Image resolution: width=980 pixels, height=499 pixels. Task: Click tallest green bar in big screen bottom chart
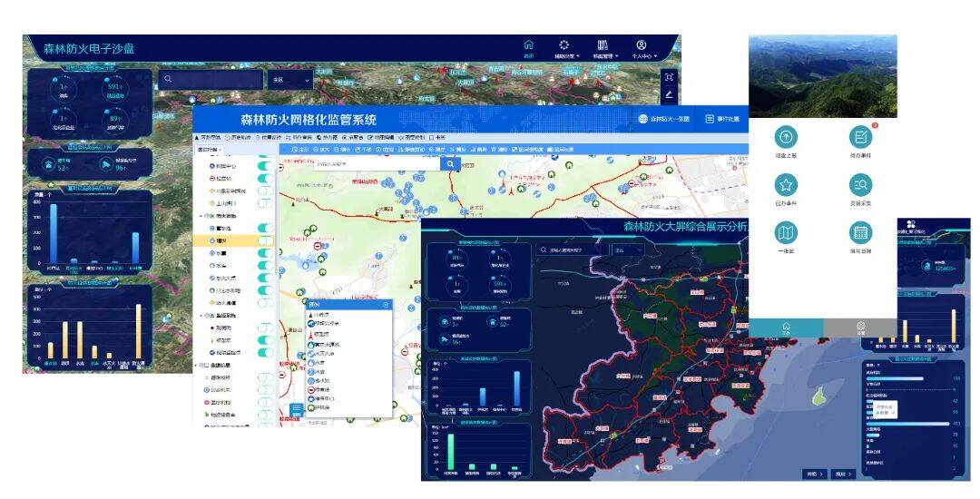coord(451,452)
